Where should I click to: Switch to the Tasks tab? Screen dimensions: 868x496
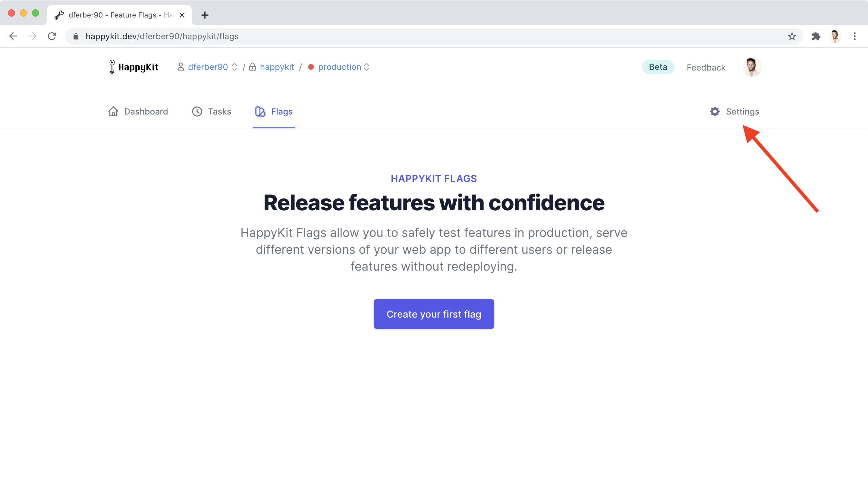[212, 111]
